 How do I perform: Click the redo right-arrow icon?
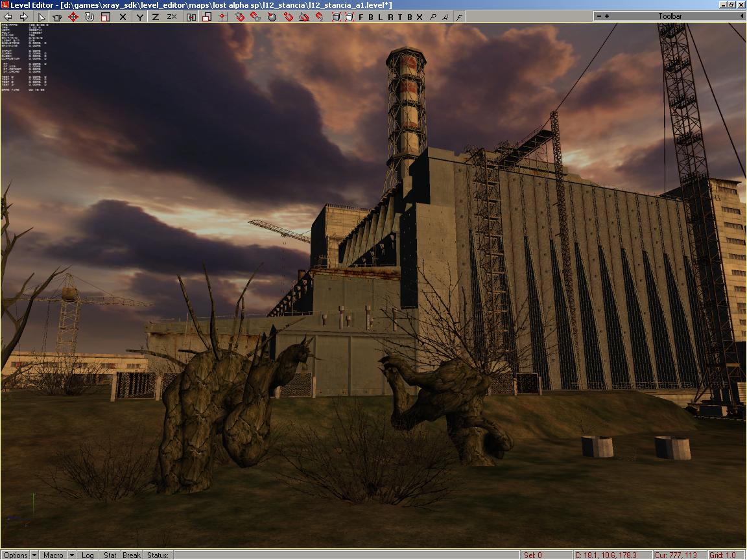click(23, 17)
